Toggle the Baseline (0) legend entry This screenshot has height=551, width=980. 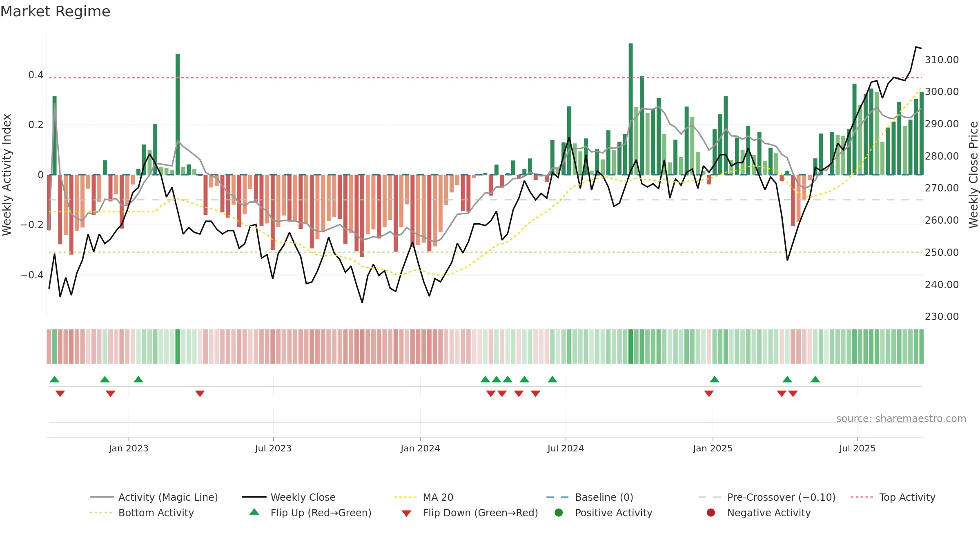(x=590, y=497)
